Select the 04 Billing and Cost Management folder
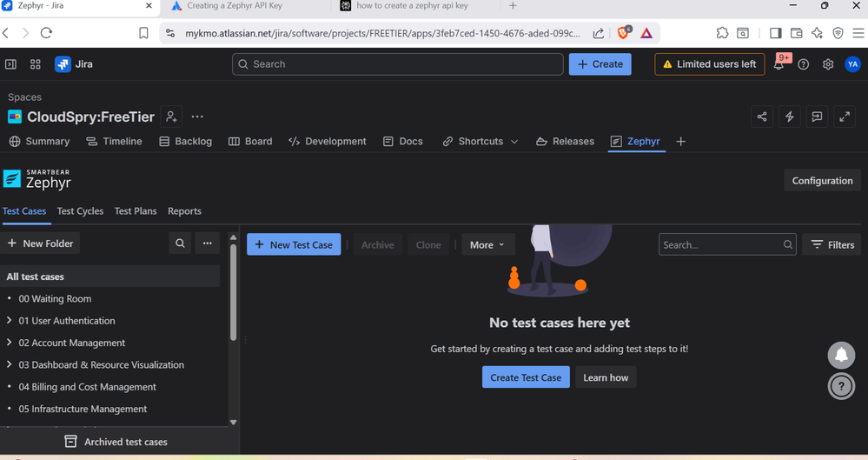868x460 pixels. (87, 387)
